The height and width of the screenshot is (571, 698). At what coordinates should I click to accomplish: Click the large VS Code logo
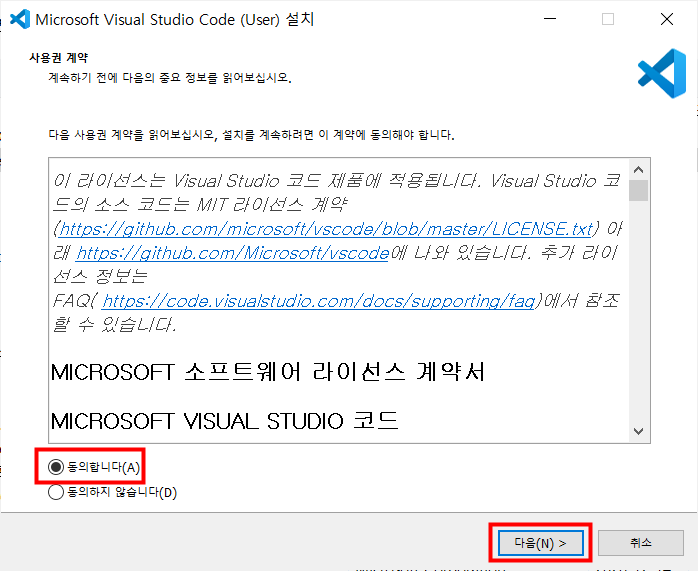(x=661, y=73)
